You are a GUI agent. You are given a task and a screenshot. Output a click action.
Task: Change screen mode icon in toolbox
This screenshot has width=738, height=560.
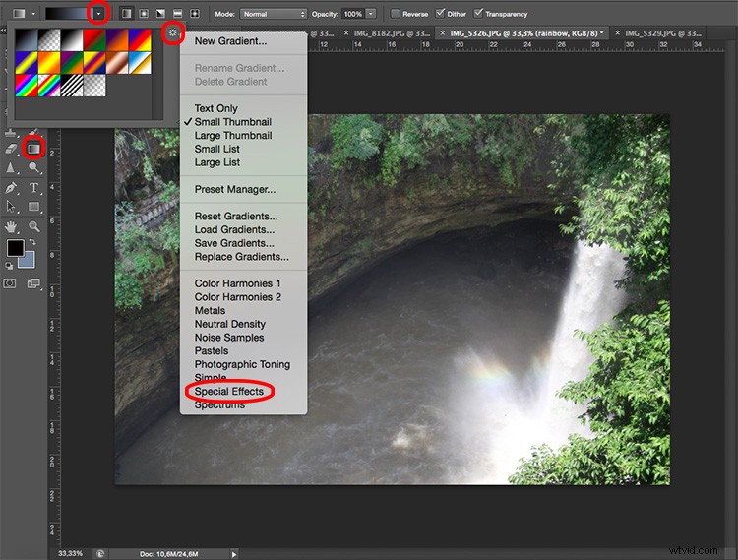point(33,283)
